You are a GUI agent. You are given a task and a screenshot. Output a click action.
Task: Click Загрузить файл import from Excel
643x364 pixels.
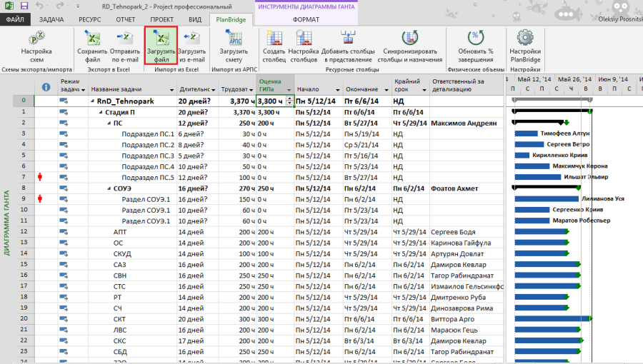pyautogui.click(x=161, y=46)
